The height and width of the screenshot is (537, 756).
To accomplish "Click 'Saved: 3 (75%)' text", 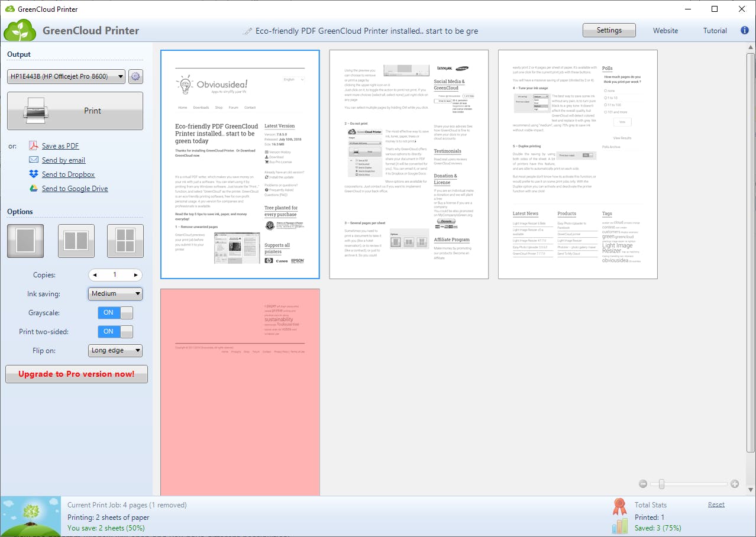I will coord(657,528).
